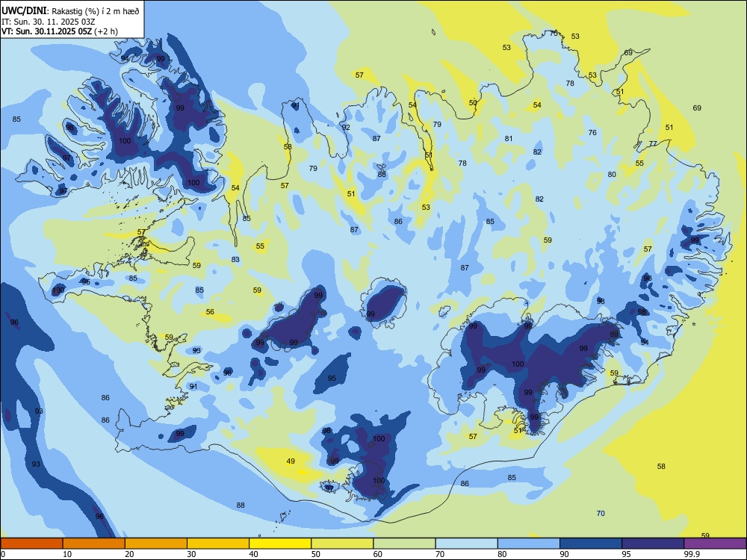This screenshot has width=747, height=560.
Task: Click the humidity value "75" on the map
Action: (554, 34)
